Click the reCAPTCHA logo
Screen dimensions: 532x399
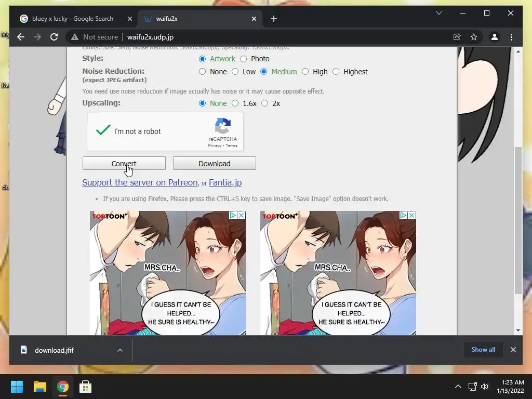pos(222,126)
